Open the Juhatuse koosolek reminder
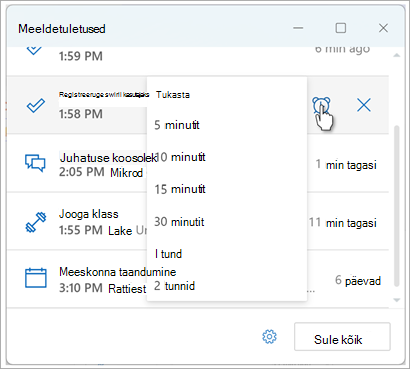This screenshot has width=410, height=369. [x=198, y=163]
